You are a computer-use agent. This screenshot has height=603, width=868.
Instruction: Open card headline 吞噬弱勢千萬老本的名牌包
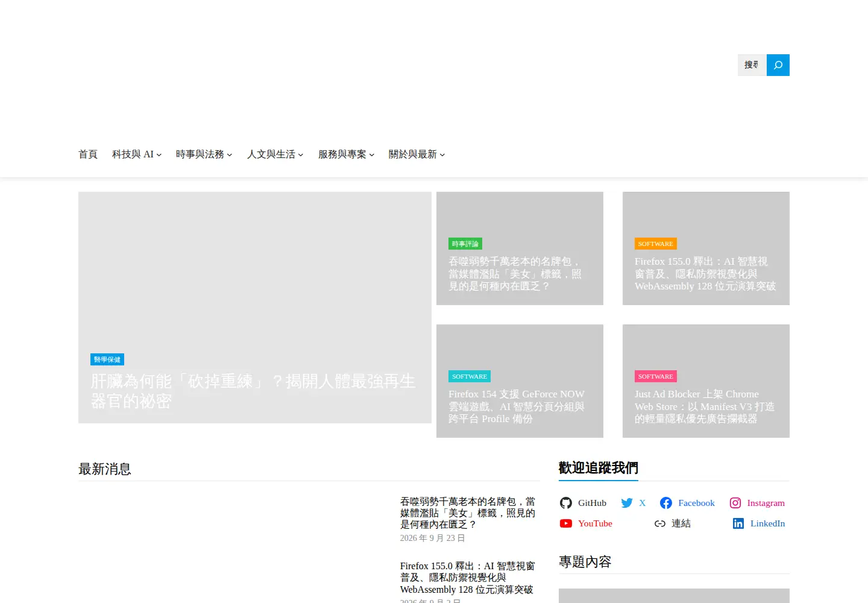(x=515, y=274)
